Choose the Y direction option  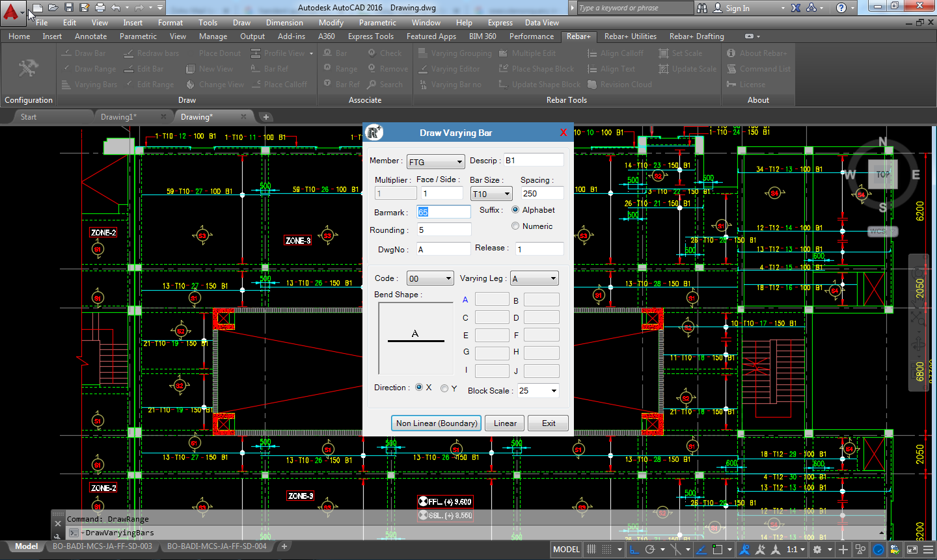click(444, 388)
